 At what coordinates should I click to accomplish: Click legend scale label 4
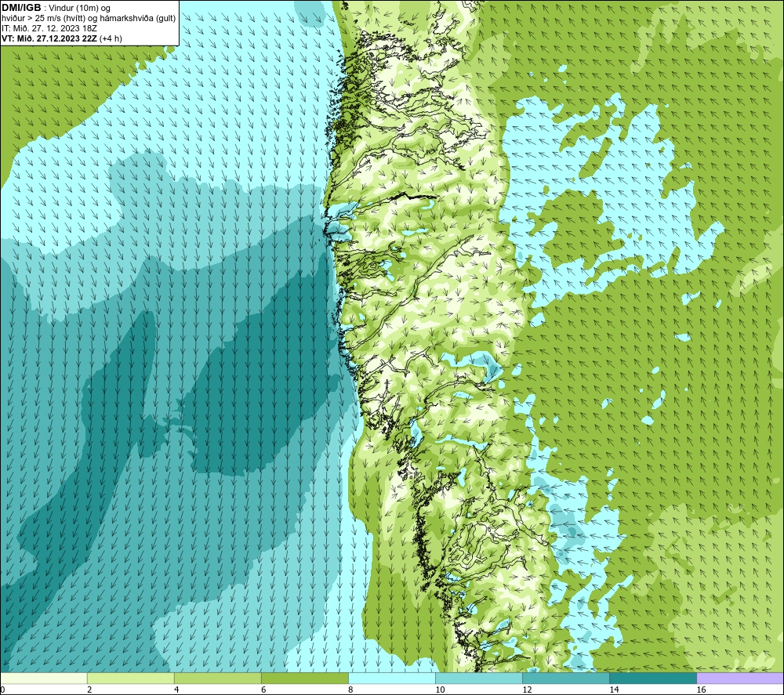tap(176, 690)
